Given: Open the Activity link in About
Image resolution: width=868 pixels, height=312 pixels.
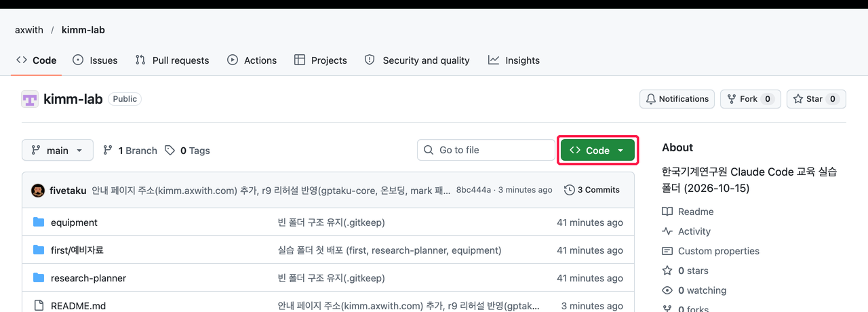Looking at the screenshot, I should (x=694, y=231).
